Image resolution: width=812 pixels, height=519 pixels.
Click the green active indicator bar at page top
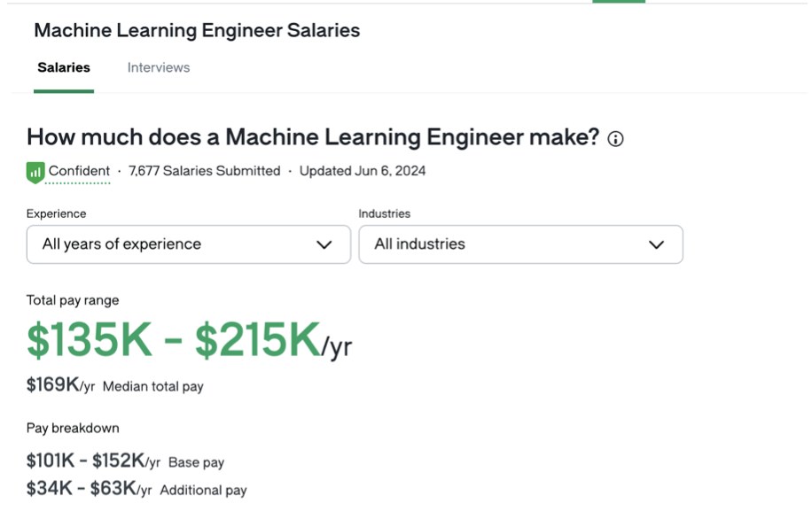coord(619,2)
